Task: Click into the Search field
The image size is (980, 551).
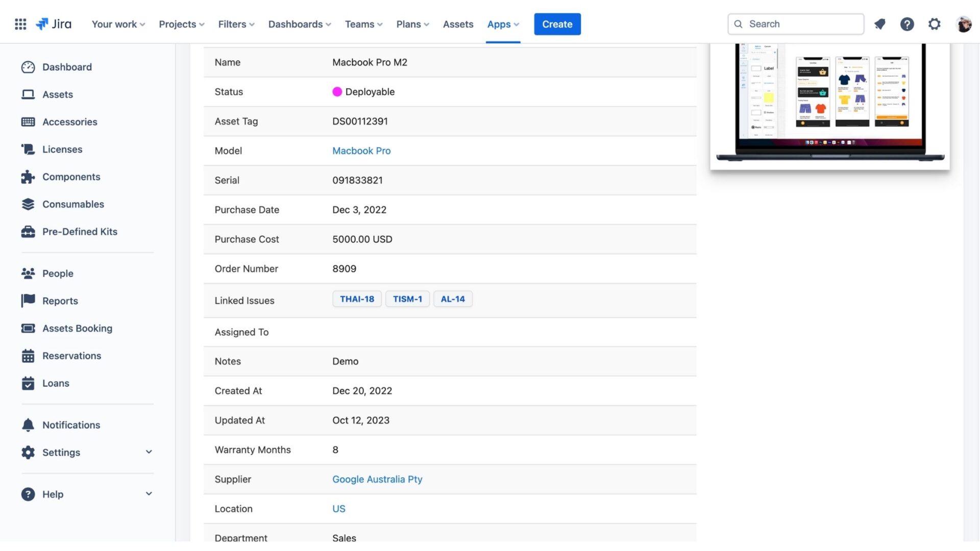Action: pyautogui.click(x=796, y=24)
